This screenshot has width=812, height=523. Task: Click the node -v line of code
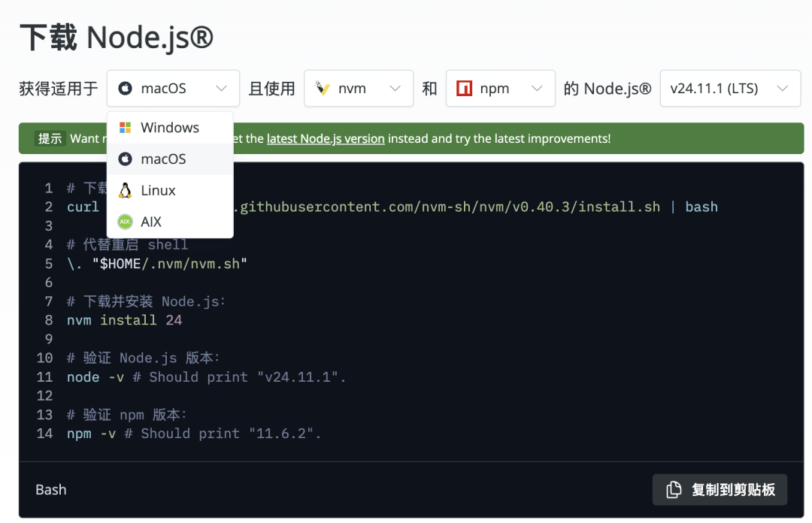(206, 377)
